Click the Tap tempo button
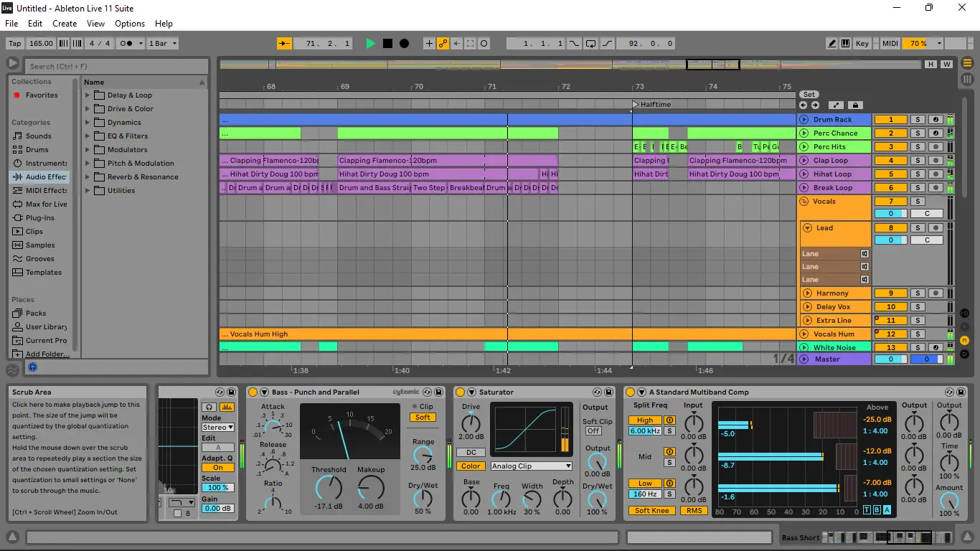This screenshot has width=980, height=551. pos(14,44)
